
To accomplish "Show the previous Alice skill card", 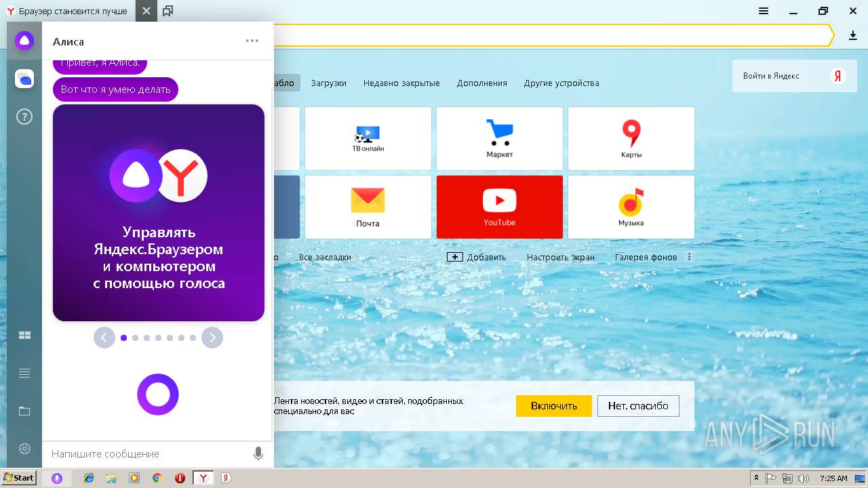I will point(104,338).
